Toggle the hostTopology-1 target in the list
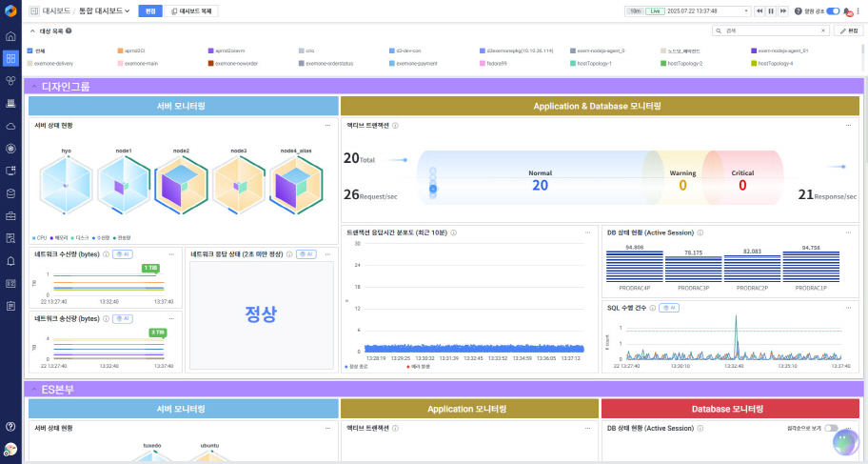868x464 pixels. (591, 63)
